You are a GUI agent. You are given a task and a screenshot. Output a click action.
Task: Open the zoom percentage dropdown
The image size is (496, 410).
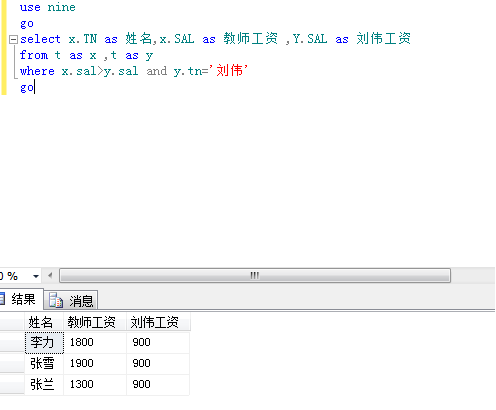(x=36, y=276)
